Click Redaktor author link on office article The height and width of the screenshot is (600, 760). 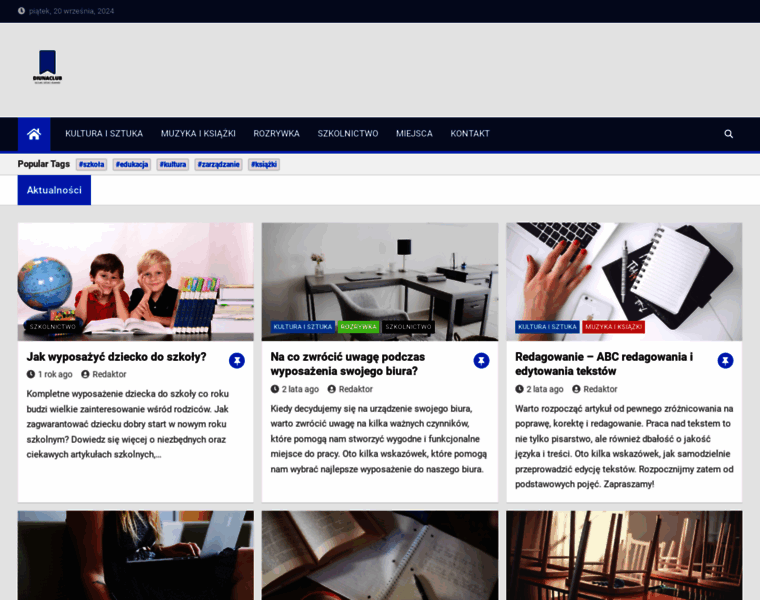click(355, 389)
